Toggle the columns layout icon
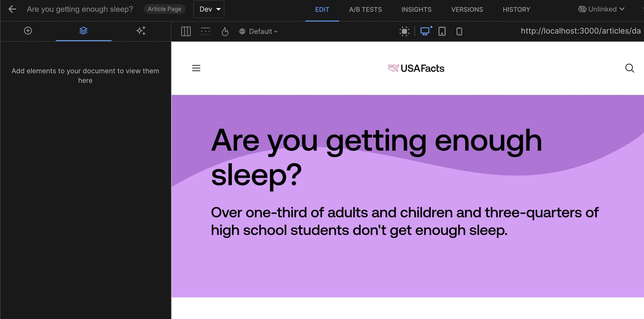 [x=186, y=32]
